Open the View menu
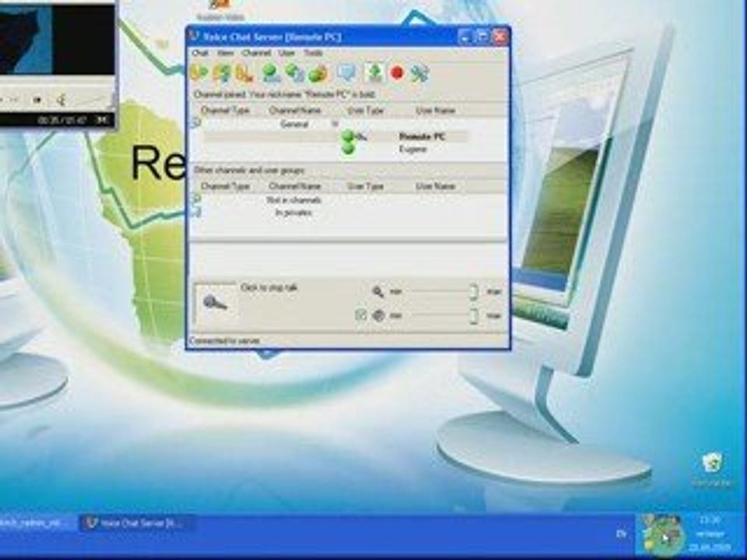The width and height of the screenshot is (747, 560). coord(225,53)
